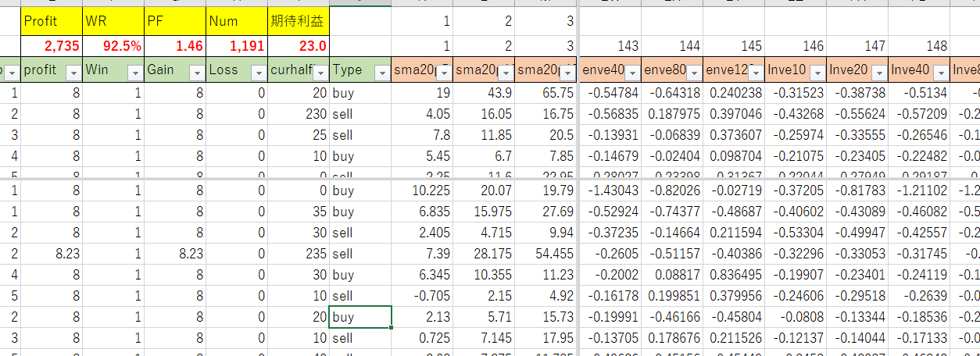Select the curhalf cell with value 230
980x356 pixels.
(299, 114)
